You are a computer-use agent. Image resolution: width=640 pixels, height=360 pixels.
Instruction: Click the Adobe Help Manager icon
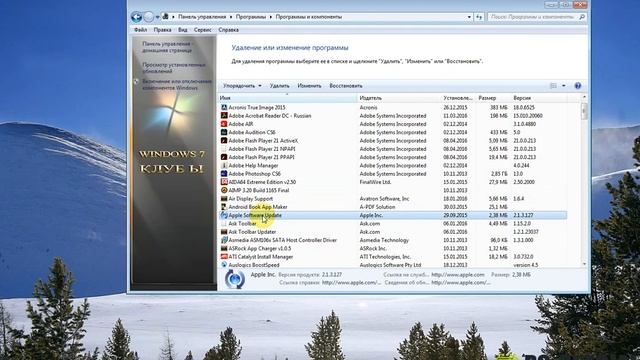tap(224, 165)
